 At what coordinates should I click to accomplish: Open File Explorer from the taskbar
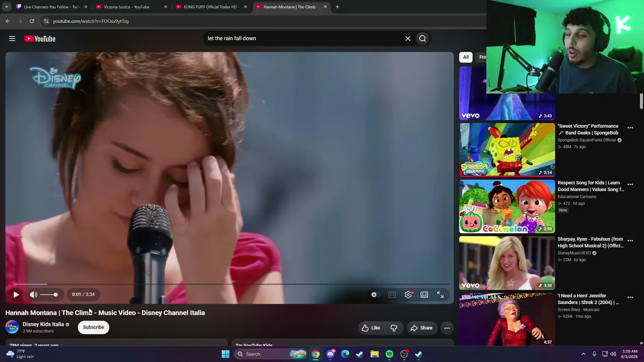(374, 354)
